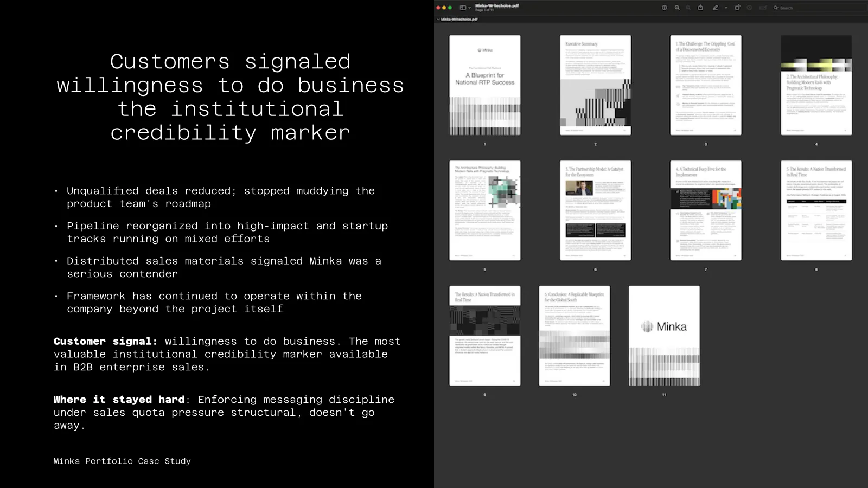Zoom out with the magnifier minus icon
The image size is (868, 488).
click(677, 8)
